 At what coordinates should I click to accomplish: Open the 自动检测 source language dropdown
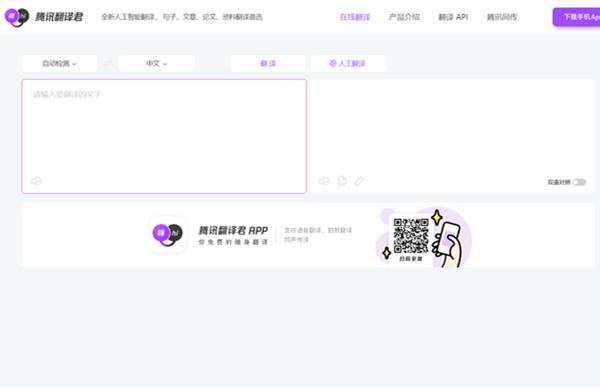pos(60,64)
